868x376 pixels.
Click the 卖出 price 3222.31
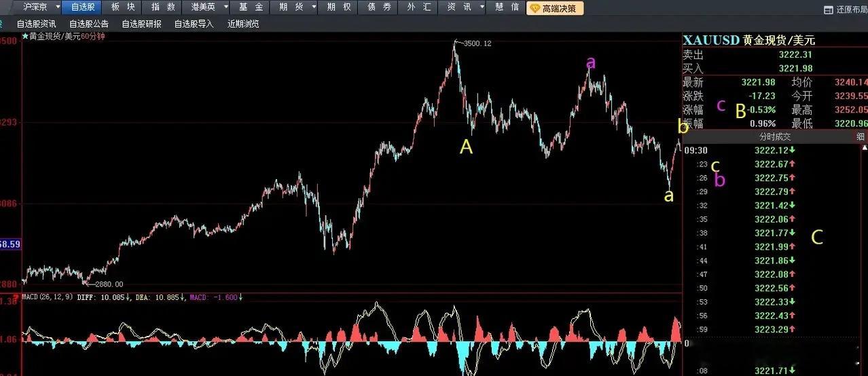coord(795,55)
